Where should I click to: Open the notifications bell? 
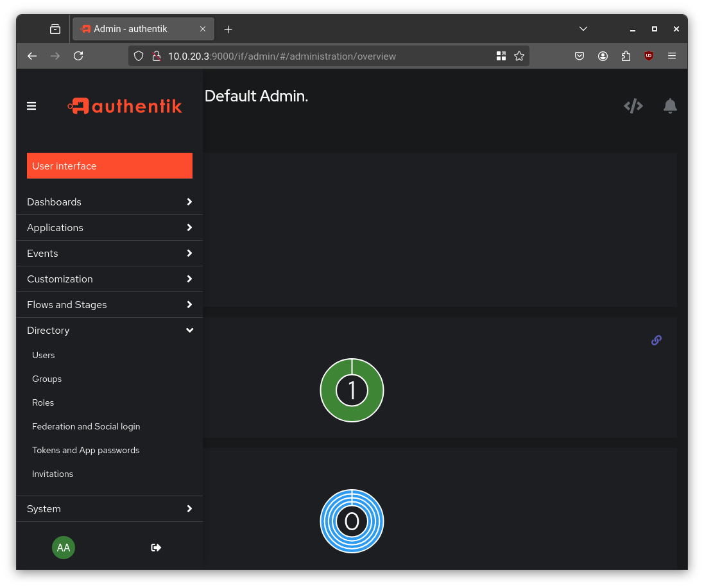click(670, 106)
